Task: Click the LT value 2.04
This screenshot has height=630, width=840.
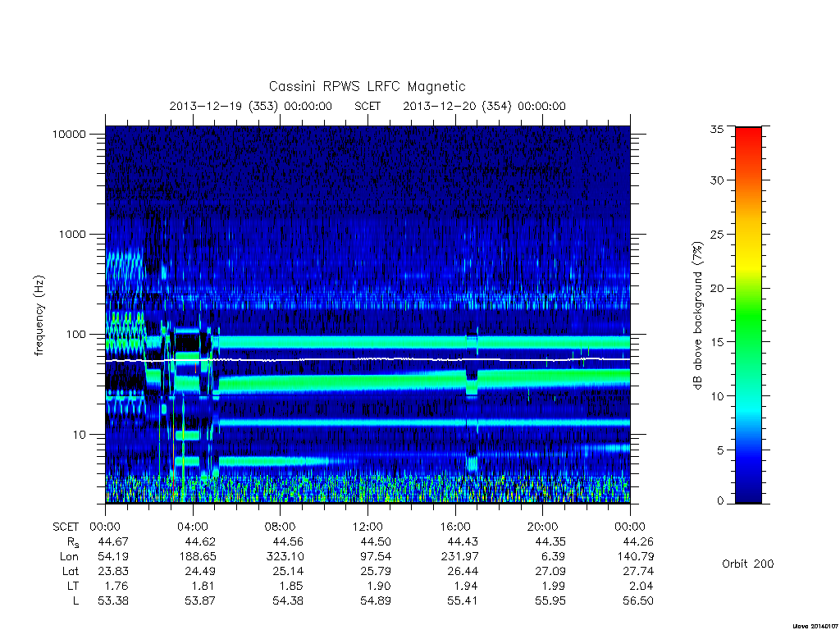Action: pyautogui.click(x=641, y=586)
